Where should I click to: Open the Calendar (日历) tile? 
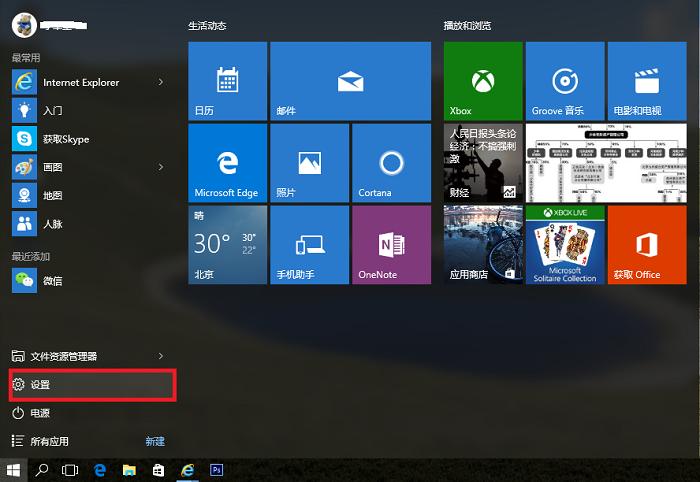[228, 81]
